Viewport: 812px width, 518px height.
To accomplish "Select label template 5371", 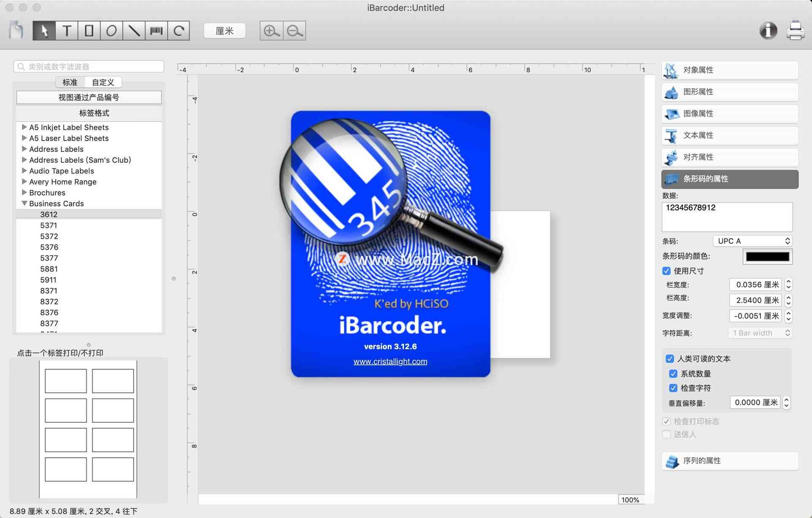I will point(49,226).
